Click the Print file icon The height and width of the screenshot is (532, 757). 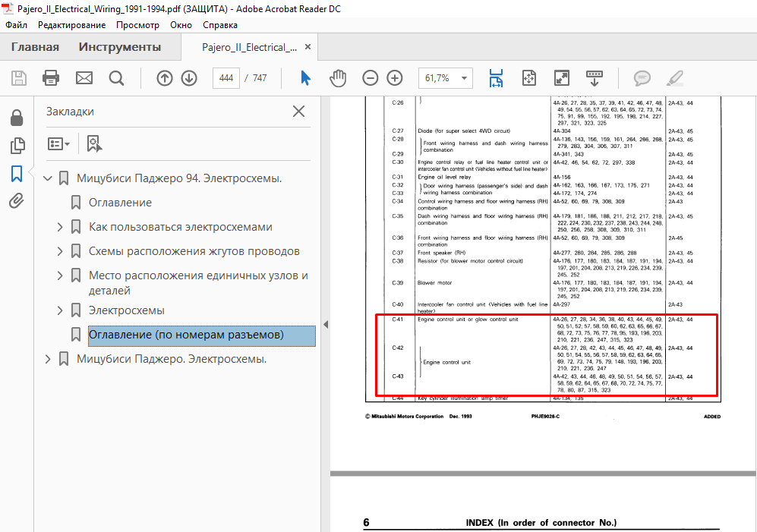click(51, 77)
